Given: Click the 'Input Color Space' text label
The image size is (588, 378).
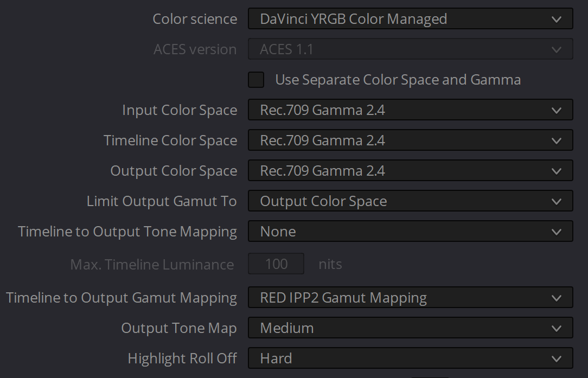Looking at the screenshot, I should point(180,110).
